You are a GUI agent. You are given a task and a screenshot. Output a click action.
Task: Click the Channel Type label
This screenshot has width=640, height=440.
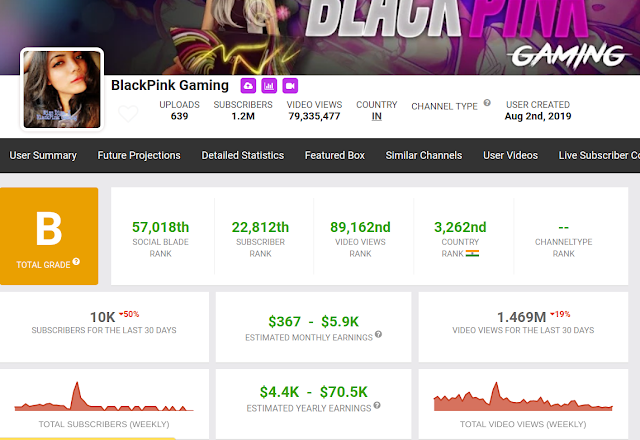coord(444,107)
